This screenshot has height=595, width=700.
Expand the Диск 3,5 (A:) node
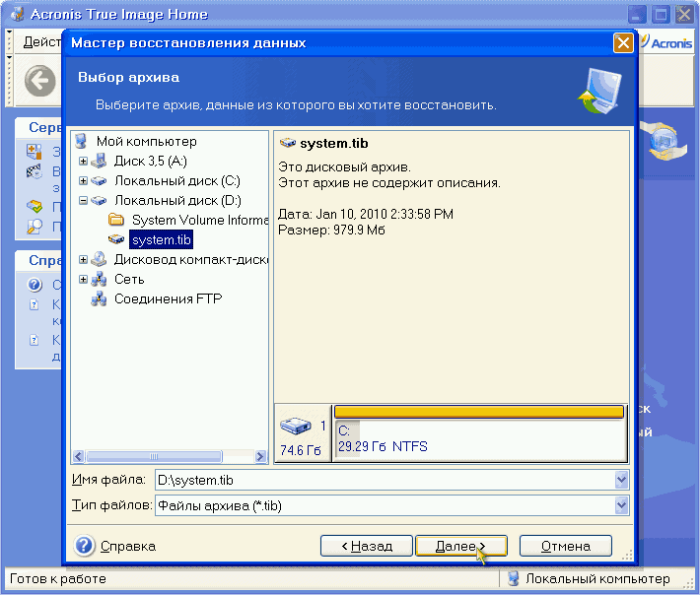point(83,161)
